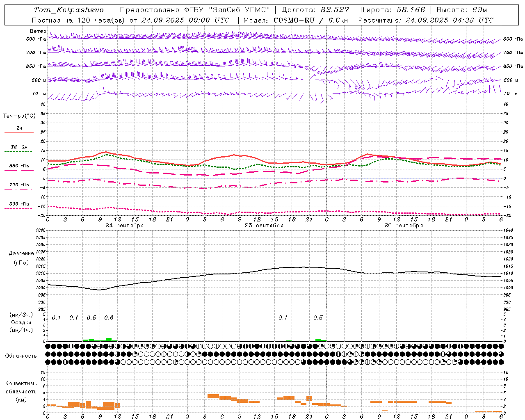The height and width of the screenshot is (420, 525).
Task: Click the 'Долгота: 82.527' header value
Action: tap(315, 10)
